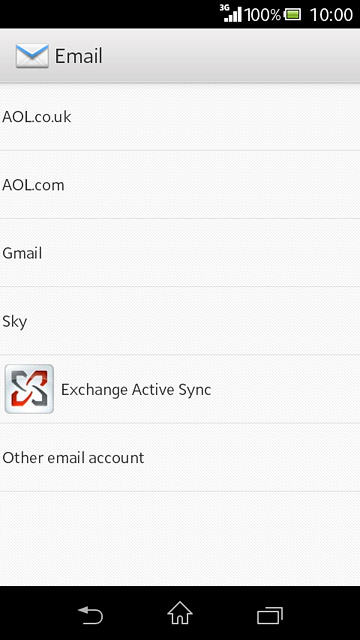Image resolution: width=360 pixels, height=640 pixels.
Task: Select Sky from the provider list
Action: coord(180,321)
